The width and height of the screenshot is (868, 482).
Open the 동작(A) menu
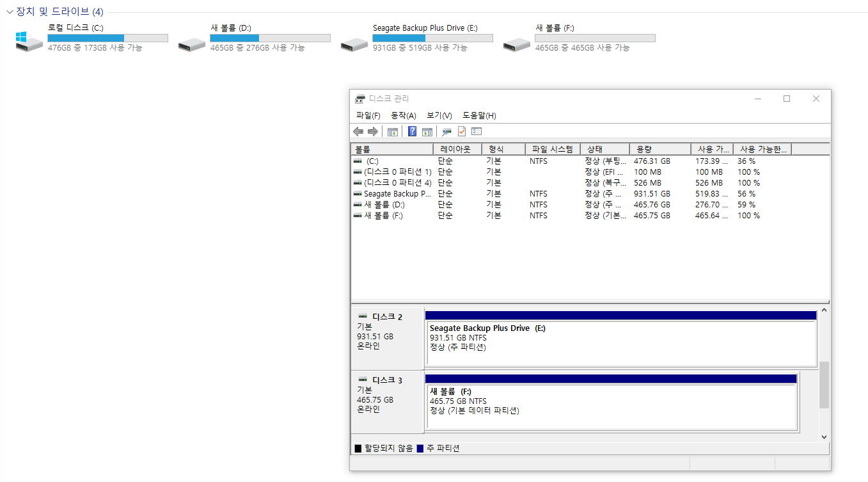pyautogui.click(x=404, y=116)
